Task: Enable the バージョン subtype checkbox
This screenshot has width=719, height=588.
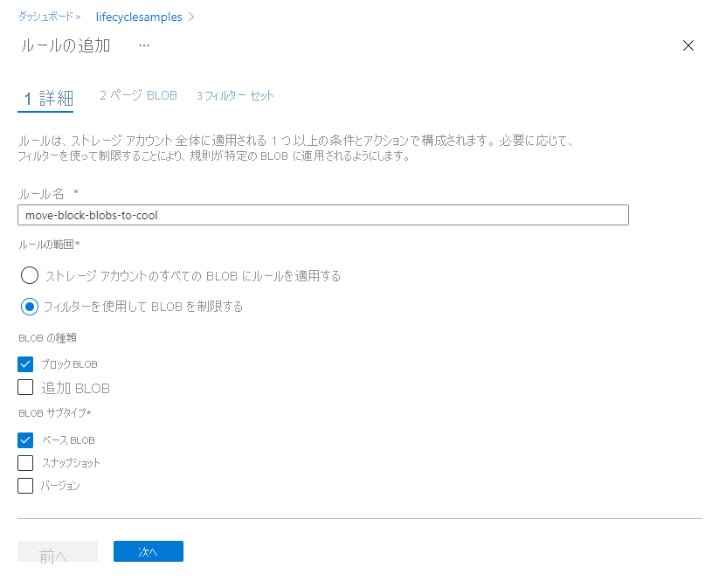Action: tap(25, 486)
